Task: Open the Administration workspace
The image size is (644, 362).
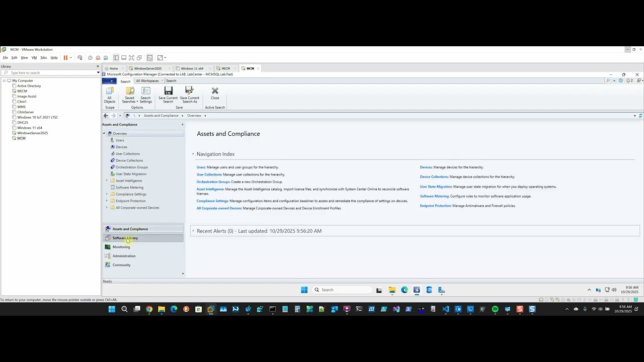Action: click(x=143, y=256)
